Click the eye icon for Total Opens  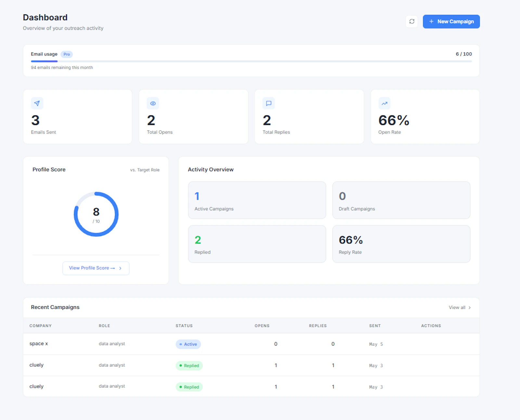point(153,103)
